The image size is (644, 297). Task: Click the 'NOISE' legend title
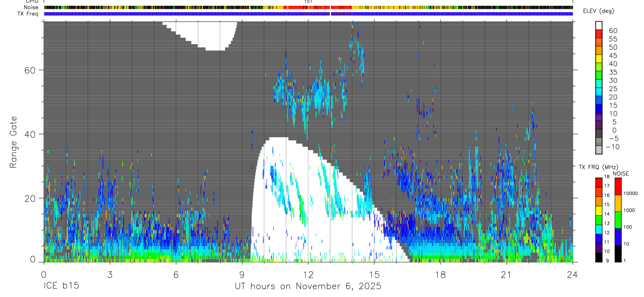click(621, 173)
